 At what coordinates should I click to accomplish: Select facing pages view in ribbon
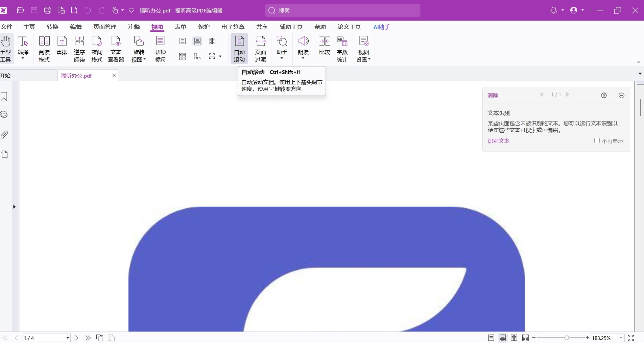(x=212, y=41)
